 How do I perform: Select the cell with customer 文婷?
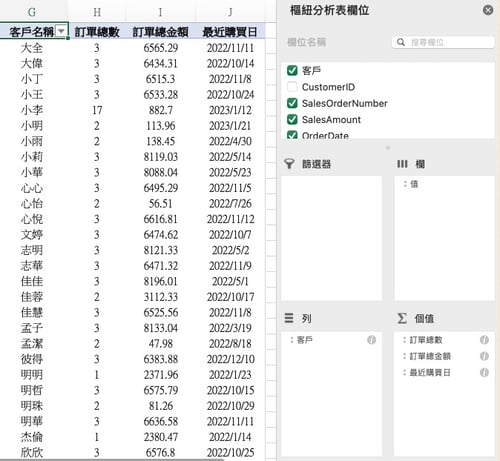(32, 235)
